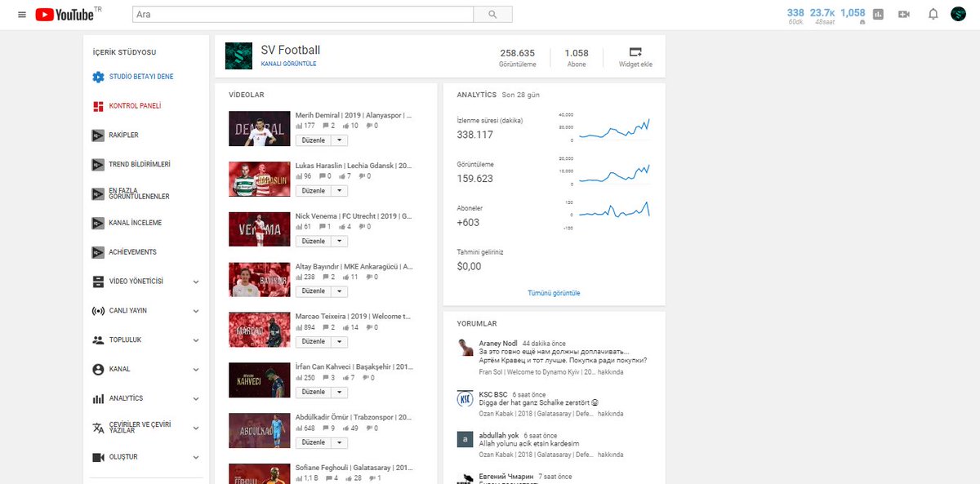This screenshot has width=980, height=484.
Task: Select Studio Beta'yı Dene menu item
Action: pyautogui.click(x=141, y=77)
